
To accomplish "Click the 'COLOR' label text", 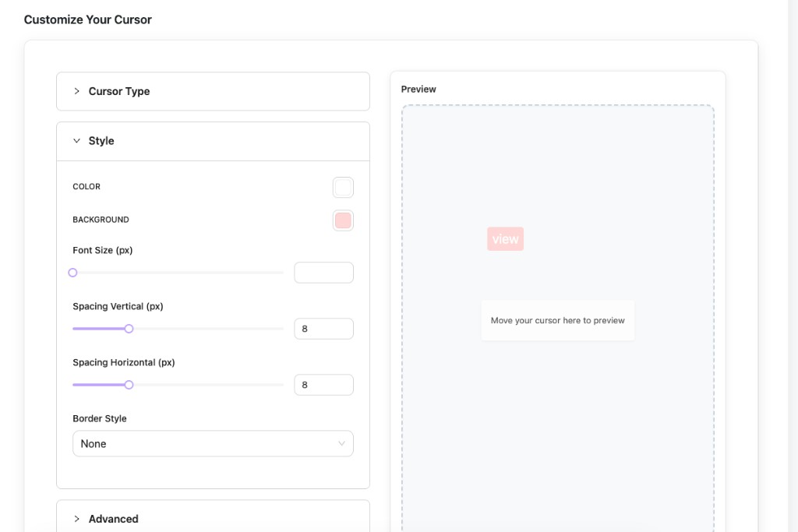I will click(x=87, y=187).
